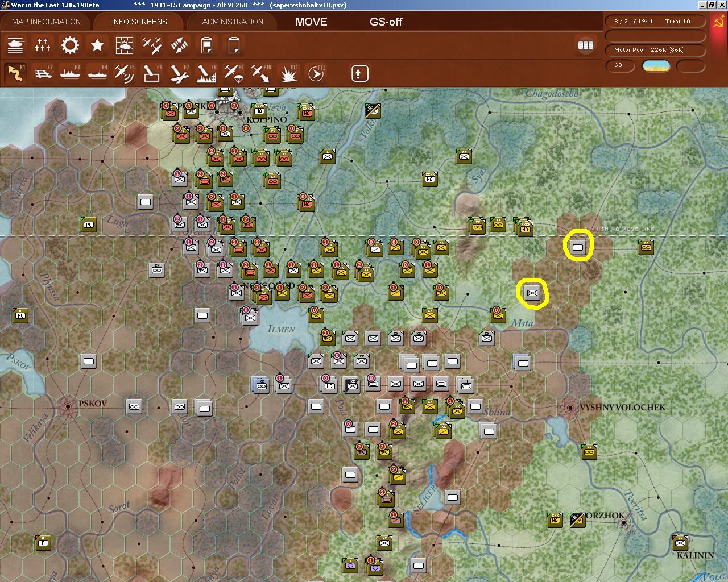
Task: Open the victory star screen icon
Action: (97, 45)
